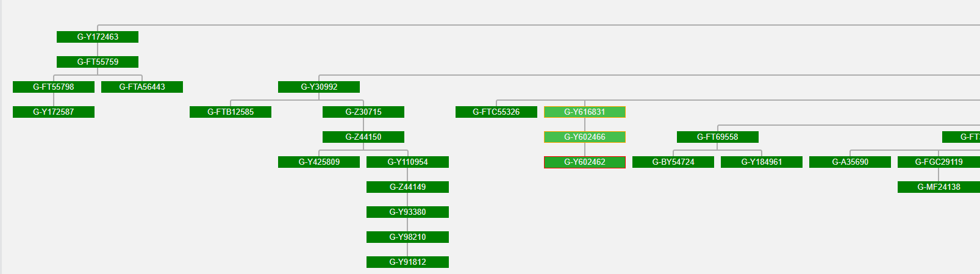Select the G-FTC55326 node
980x274 pixels.
496,112
